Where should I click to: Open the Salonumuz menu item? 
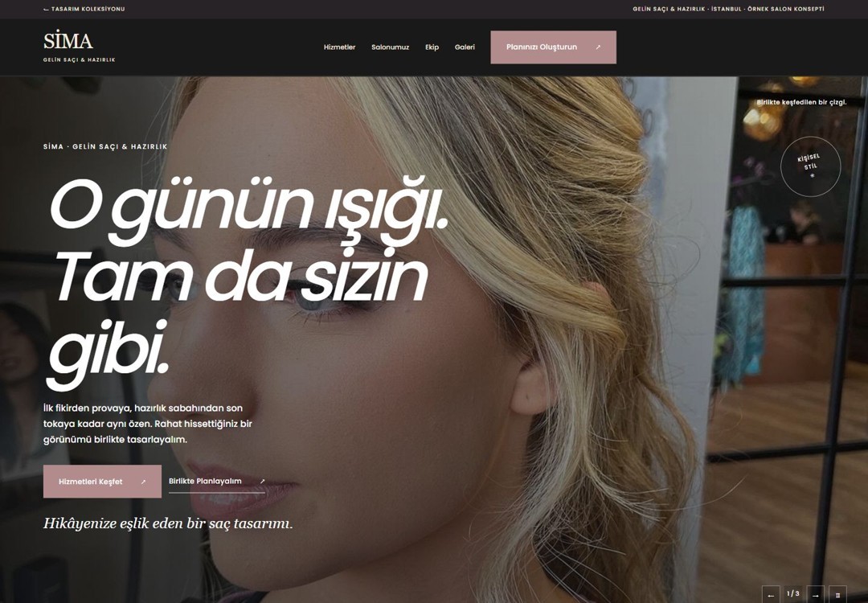391,47
